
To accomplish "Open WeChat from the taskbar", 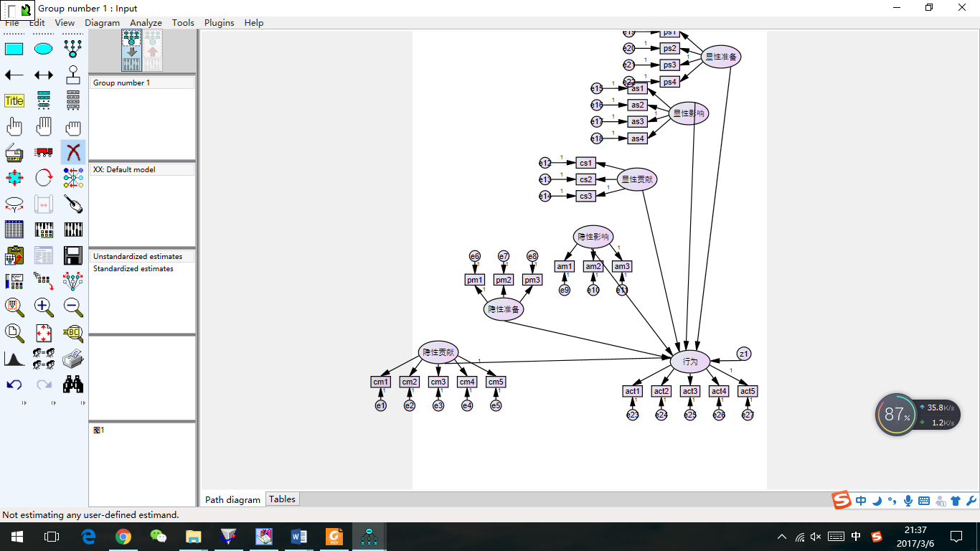I will pyautogui.click(x=159, y=537).
